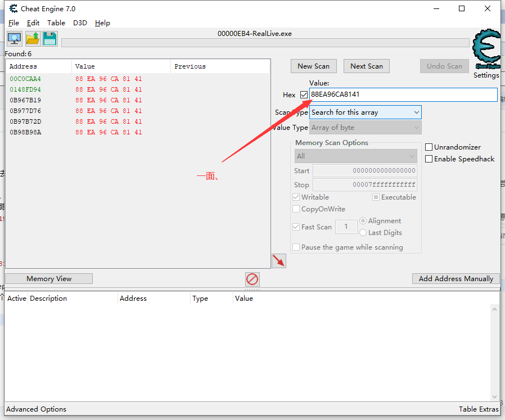Click the Active column header
The image size is (505, 420).
[x=16, y=299]
